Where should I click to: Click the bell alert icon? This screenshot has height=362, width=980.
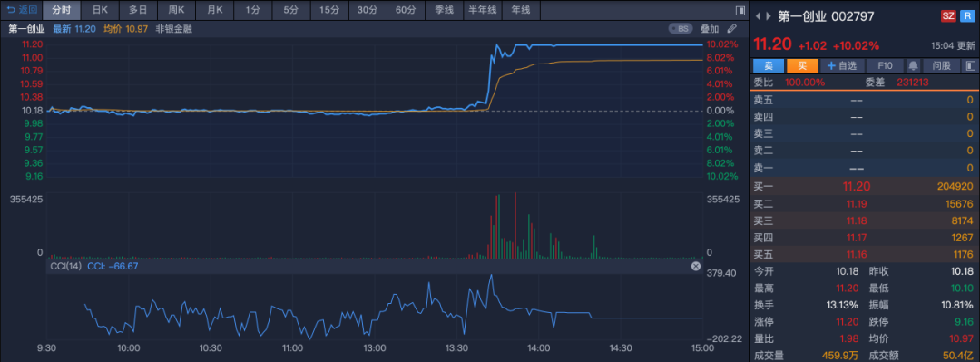pyautogui.click(x=913, y=65)
